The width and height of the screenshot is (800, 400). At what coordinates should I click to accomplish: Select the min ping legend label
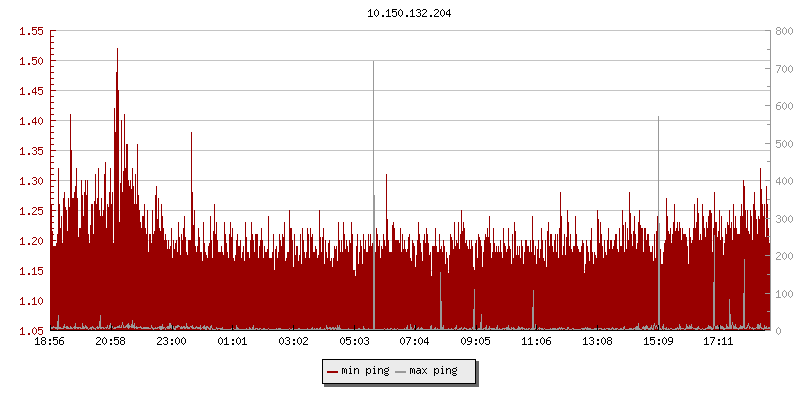tap(364, 371)
